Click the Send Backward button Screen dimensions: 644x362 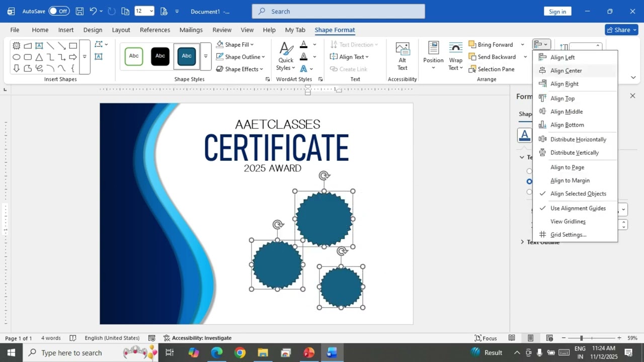point(492,57)
